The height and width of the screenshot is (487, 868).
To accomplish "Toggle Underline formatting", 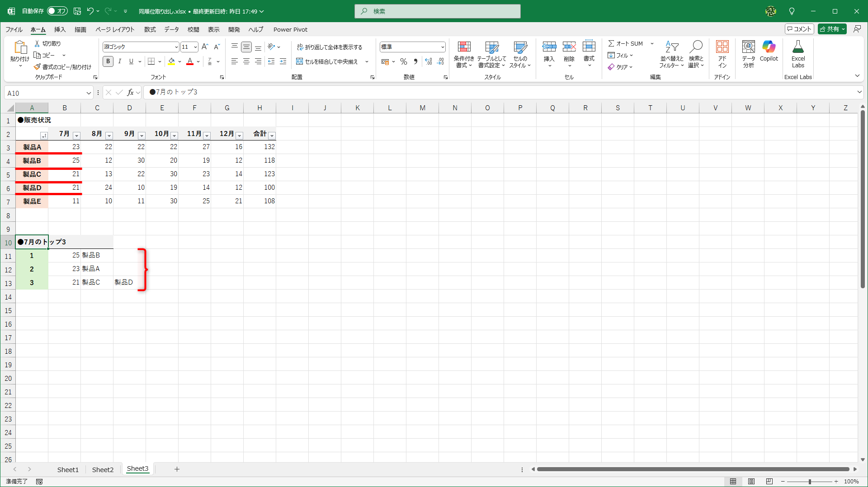I will coord(131,61).
